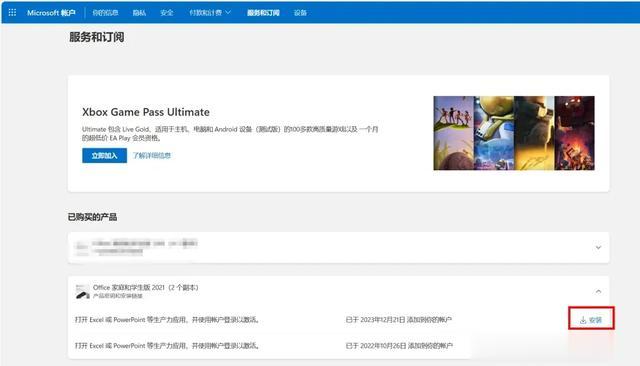This screenshot has width=640, height=366.
Task: Click the Office 2021 product icon
Action: 82,292
